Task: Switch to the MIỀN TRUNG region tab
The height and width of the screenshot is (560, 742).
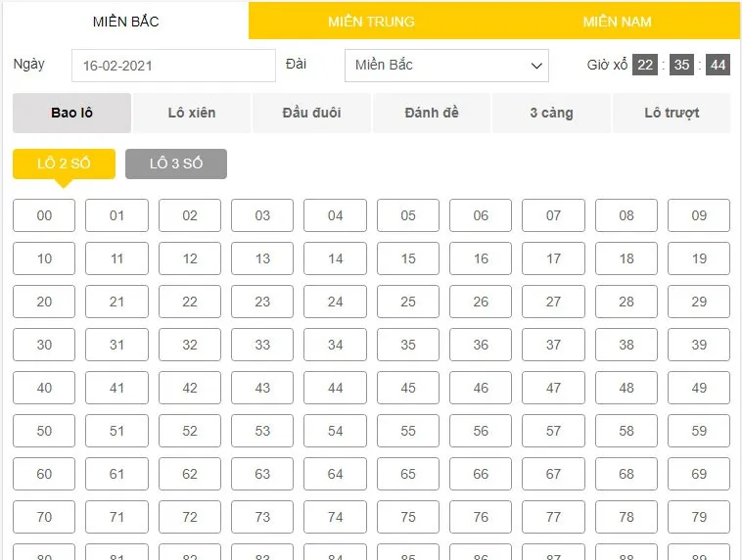Action: (371, 22)
